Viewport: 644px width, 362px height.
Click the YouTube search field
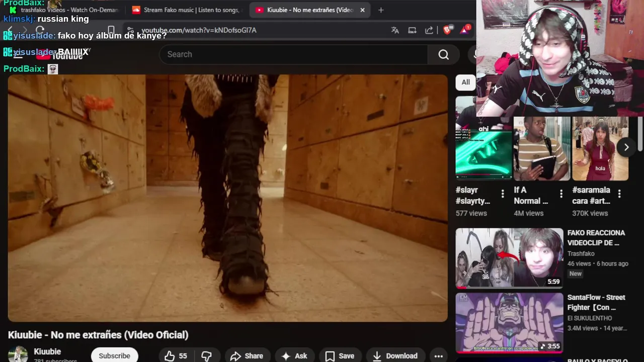[293, 54]
